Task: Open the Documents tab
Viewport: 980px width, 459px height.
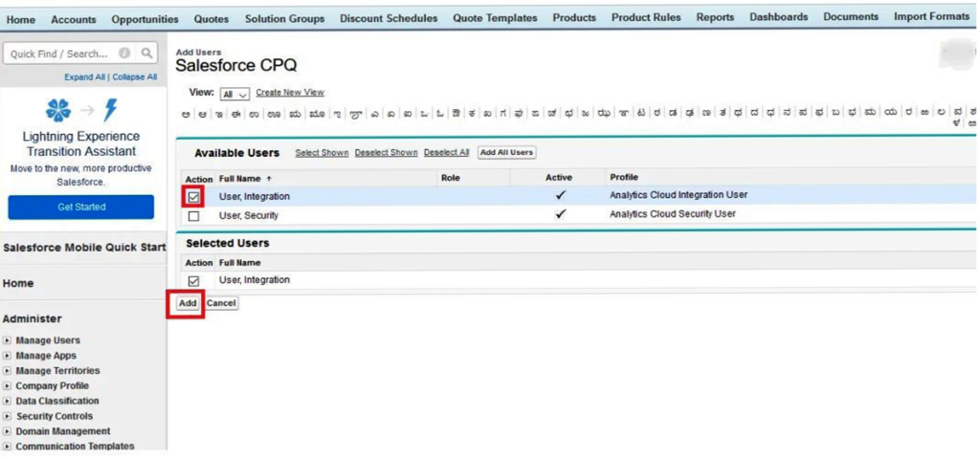Action: (851, 17)
